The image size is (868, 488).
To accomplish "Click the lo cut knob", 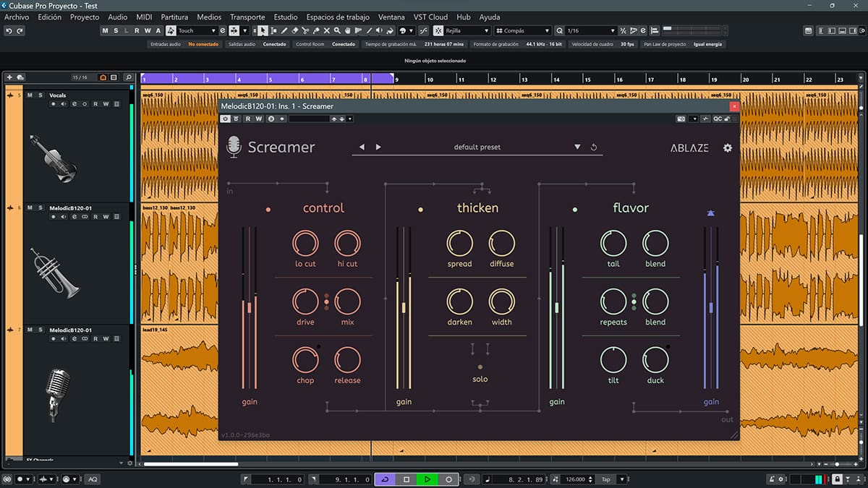I will [x=305, y=243].
